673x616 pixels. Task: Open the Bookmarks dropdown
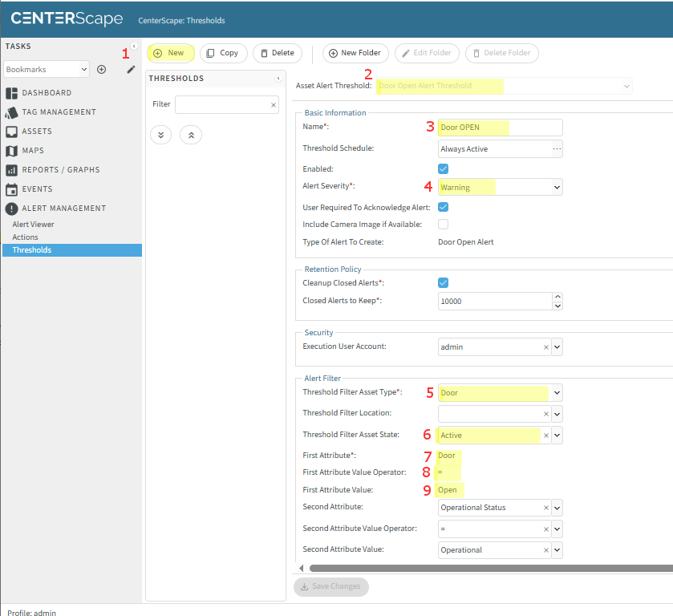(x=47, y=70)
